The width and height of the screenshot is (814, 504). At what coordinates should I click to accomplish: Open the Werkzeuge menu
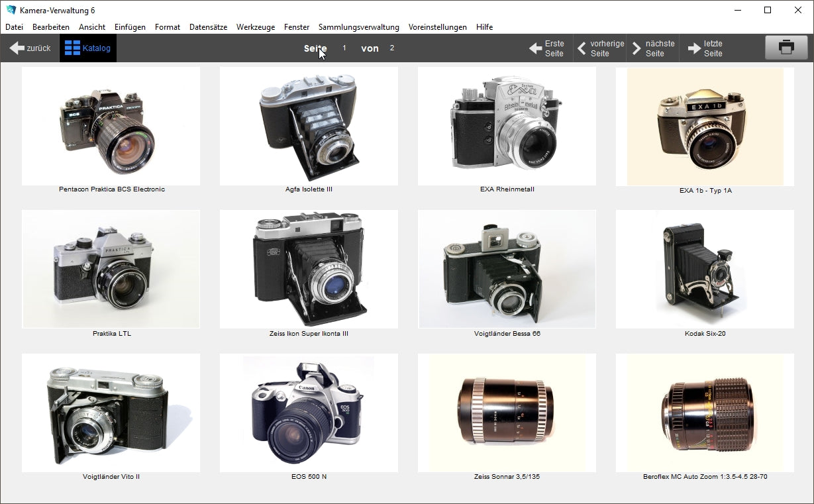(x=255, y=27)
